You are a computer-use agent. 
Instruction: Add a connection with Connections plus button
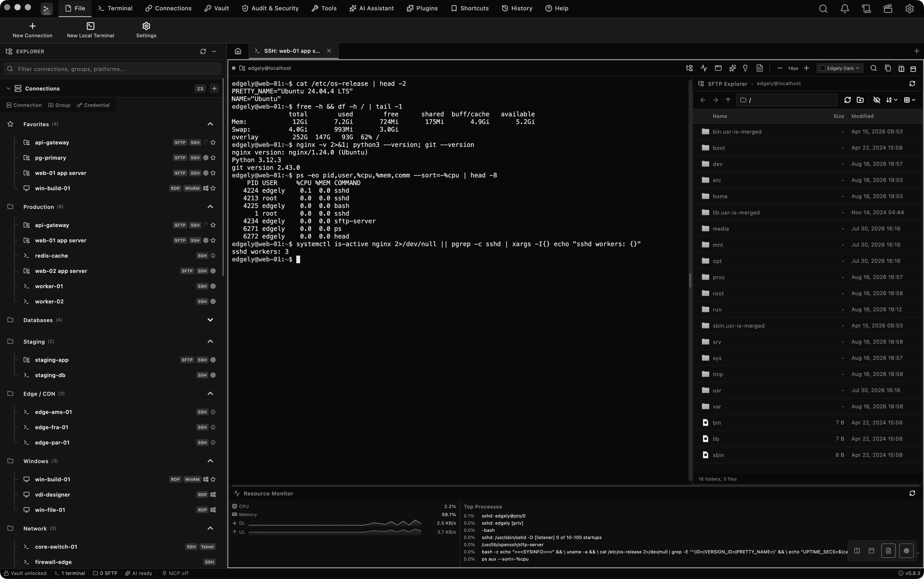(214, 88)
